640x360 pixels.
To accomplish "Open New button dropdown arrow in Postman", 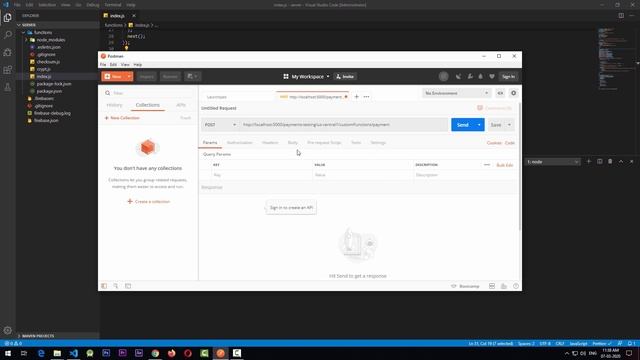I will (x=129, y=76).
